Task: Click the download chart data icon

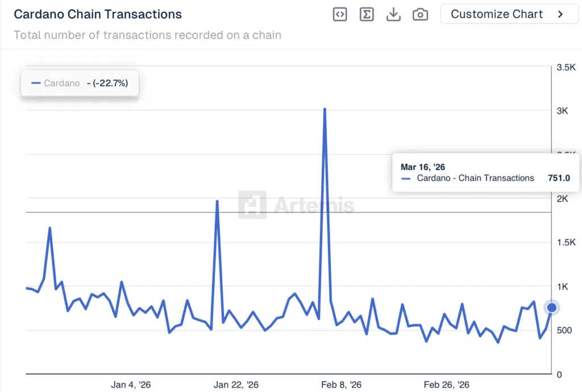Action: pos(393,14)
